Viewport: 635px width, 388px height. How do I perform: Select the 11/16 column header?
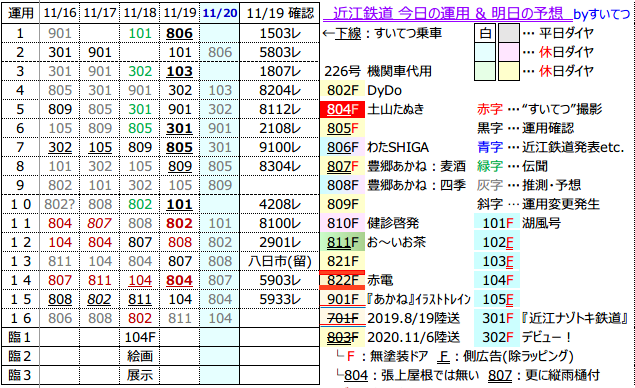pos(60,13)
